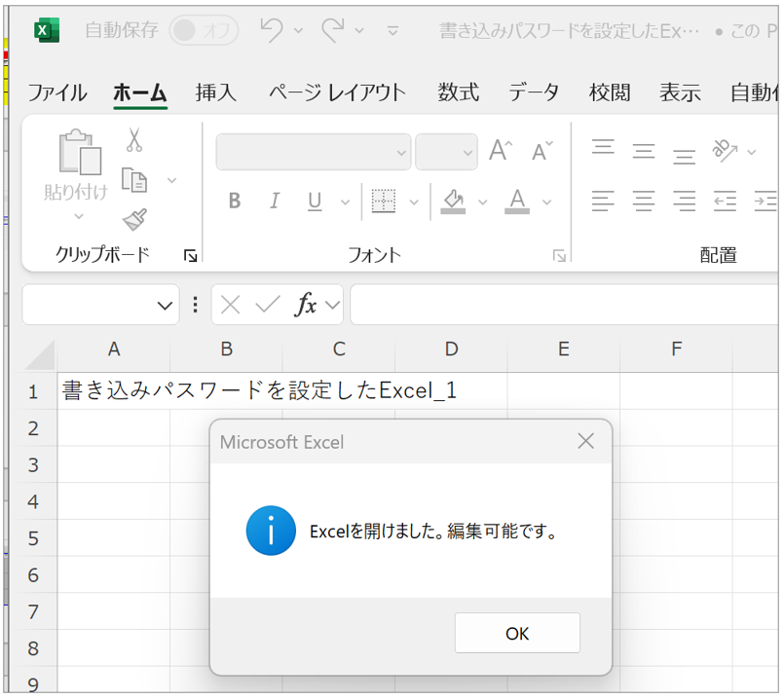The image size is (784, 699).
Task: Click the Excel application logo icon
Action: coord(47,30)
